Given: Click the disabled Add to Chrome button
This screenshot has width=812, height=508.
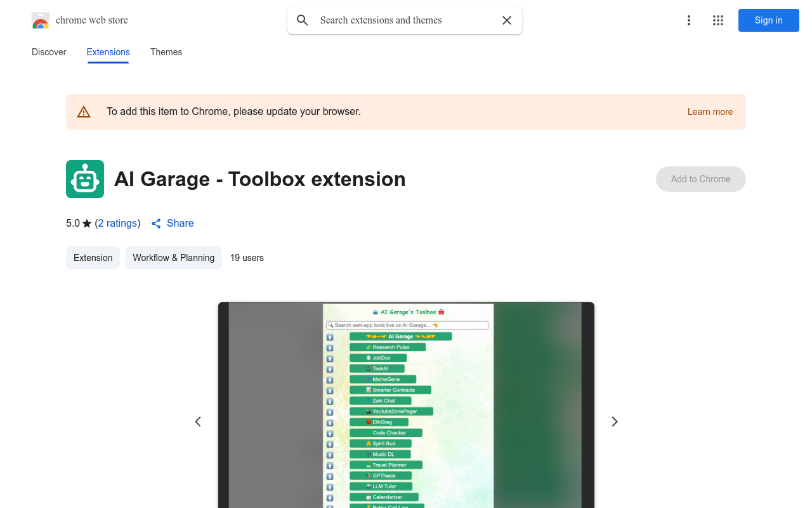Looking at the screenshot, I should pyautogui.click(x=701, y=179).
